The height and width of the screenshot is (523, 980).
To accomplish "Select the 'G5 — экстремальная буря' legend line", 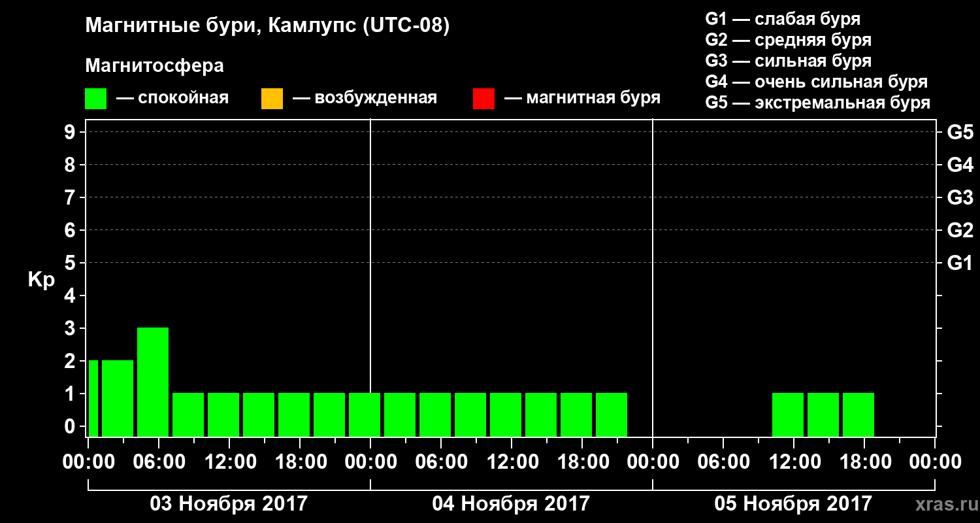I will 818,103.
